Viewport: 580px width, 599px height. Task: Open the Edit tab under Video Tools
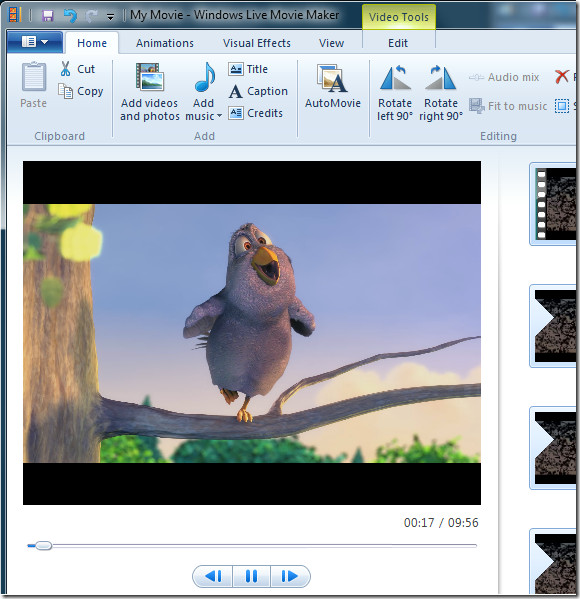pos(398,43)
